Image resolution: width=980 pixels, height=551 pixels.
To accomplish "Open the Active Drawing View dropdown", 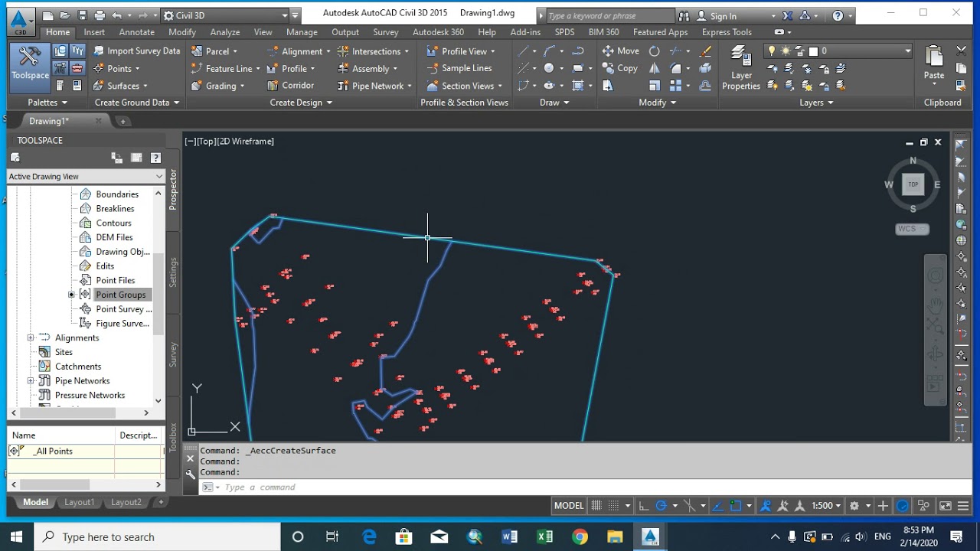I will [86, 176].
